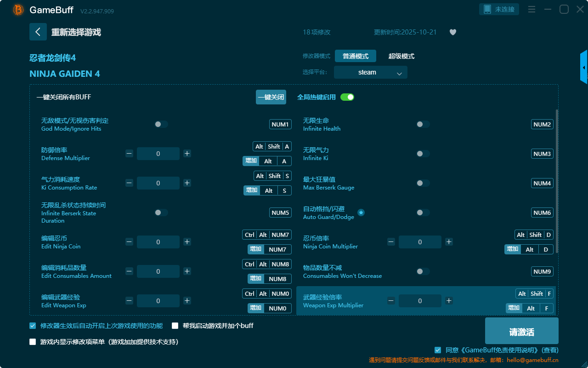Expand the blue side panel arrow on right edge

coord(584,68)
